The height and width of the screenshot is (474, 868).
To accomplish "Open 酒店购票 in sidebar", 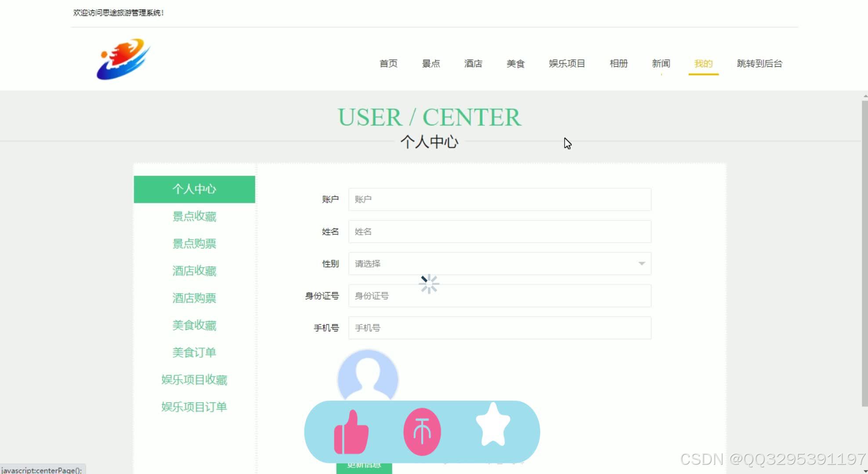I will click(x=194, y=298).
